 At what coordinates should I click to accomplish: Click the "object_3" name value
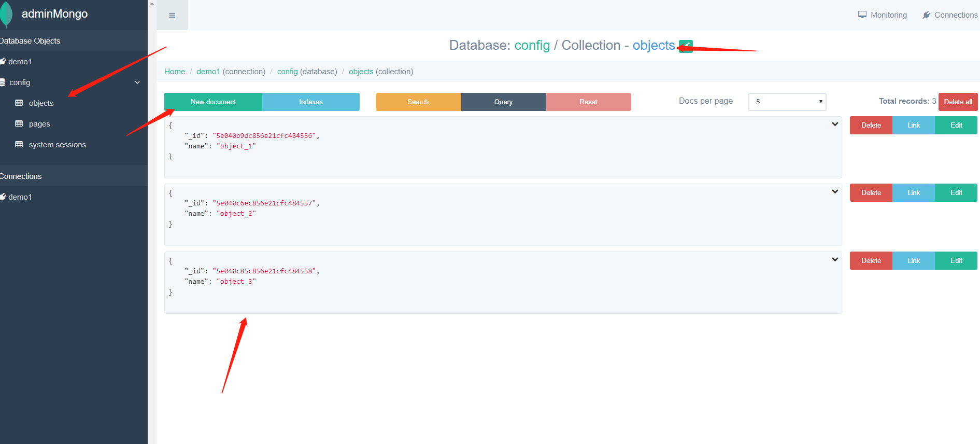point(236,282)
